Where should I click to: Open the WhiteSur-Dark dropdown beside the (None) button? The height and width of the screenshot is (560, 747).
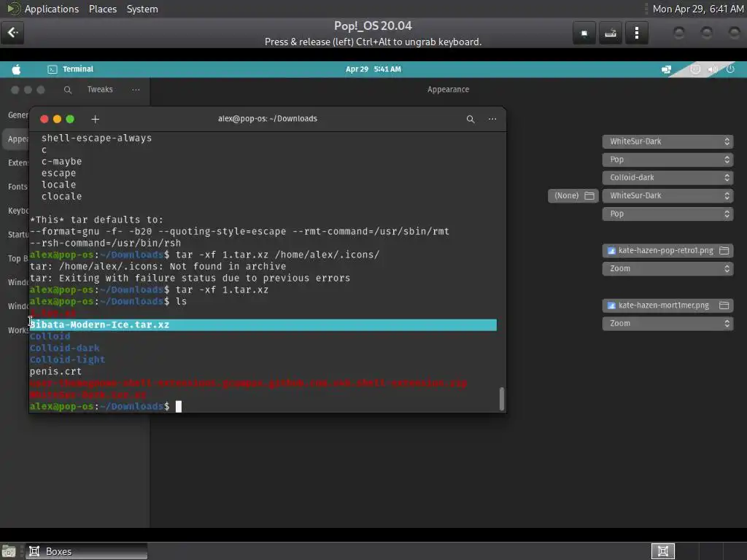[667, 195]
